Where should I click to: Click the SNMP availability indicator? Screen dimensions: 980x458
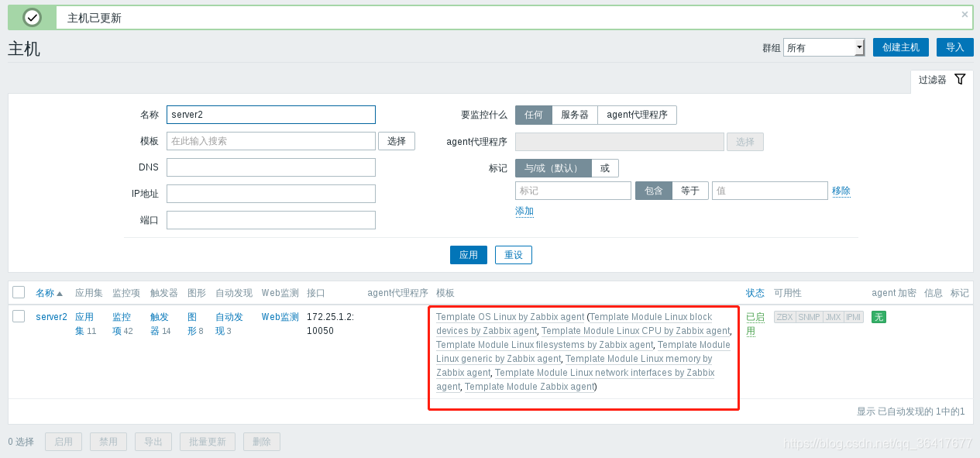[x=809, y=317]
